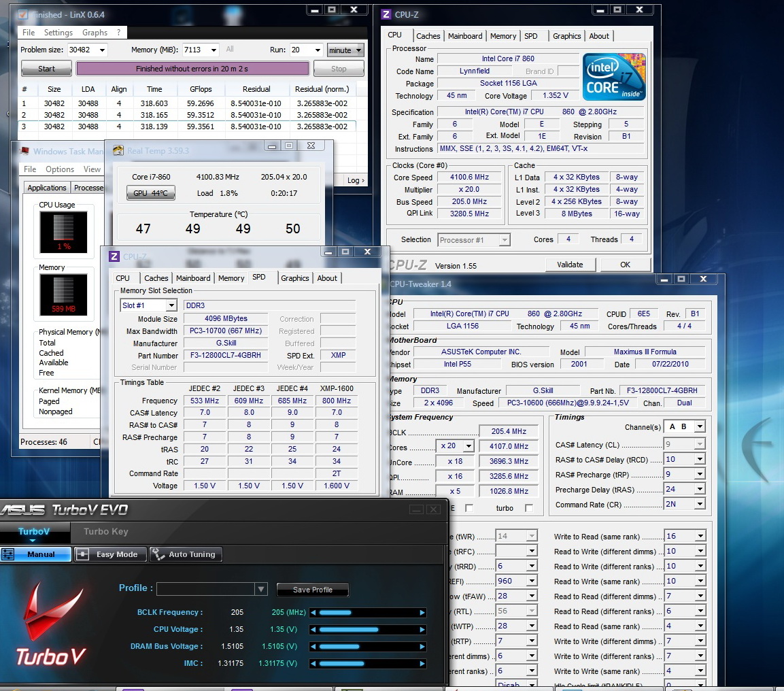Image resolution: width=784 pixels, height=691 pixels.
Task: Open the Graphs menu in LinX
Action: click(95, 33)
